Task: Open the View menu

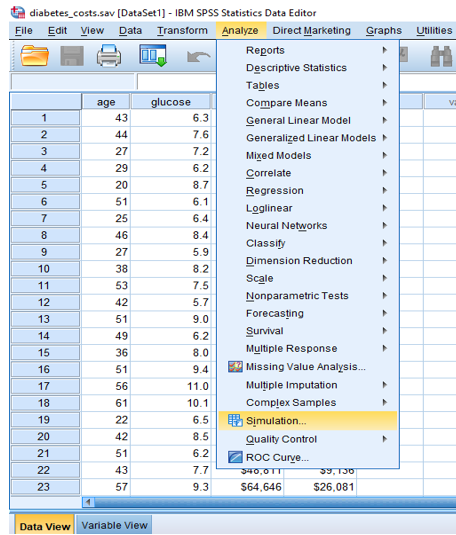Action: (92, 31)
